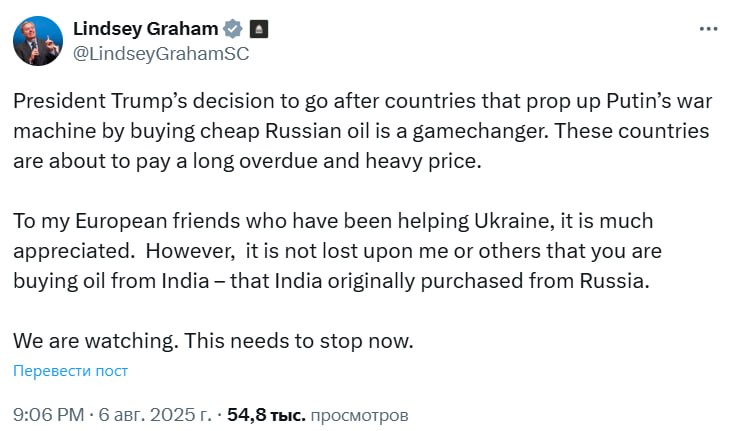Image resolution: width=732 pixels, height=431 pixels.
Task: Click the Перевести пост translate link
Action: [70, 371]
